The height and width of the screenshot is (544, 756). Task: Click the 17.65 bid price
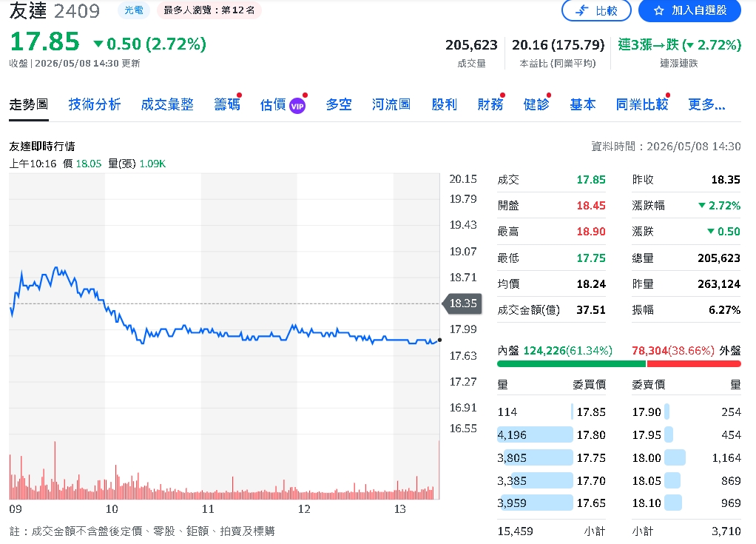click(x=591, y=503)
